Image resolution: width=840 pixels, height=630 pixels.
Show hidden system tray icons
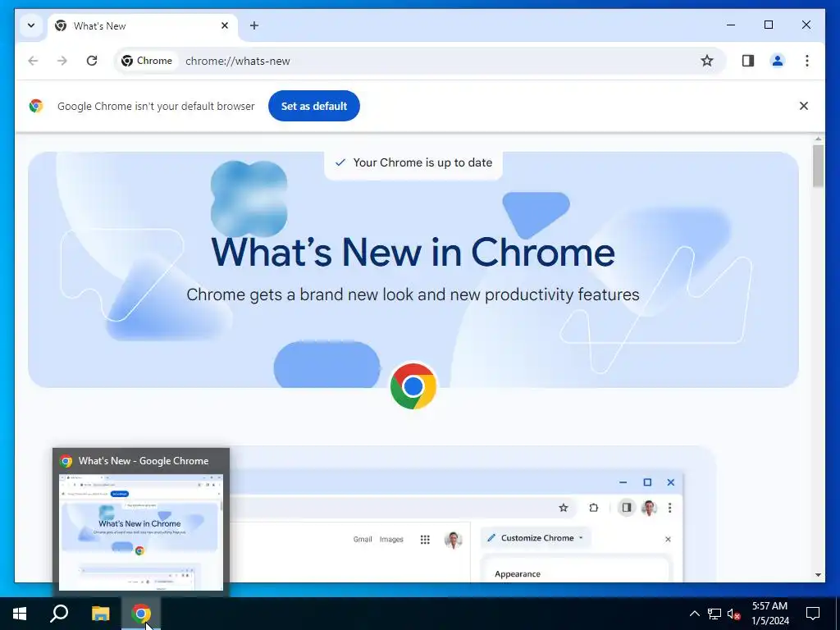point(694,614)
